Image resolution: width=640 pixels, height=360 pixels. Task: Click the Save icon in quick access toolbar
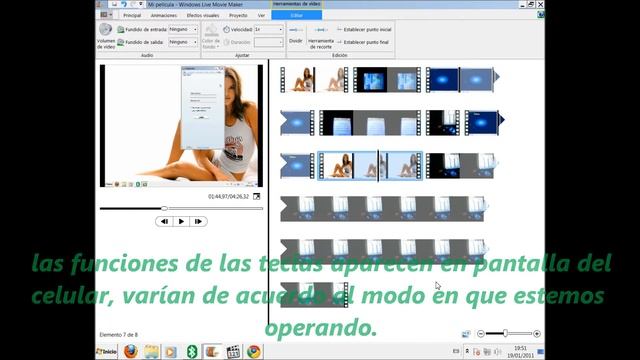(x=114, y=4)
